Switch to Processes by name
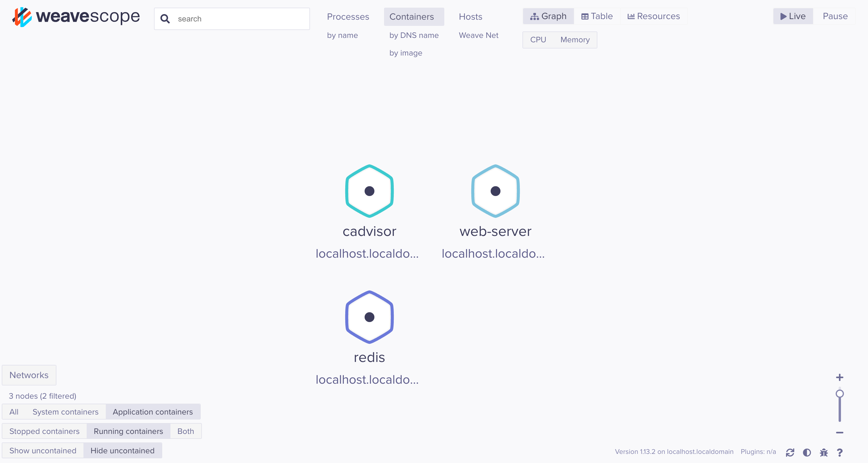This screenshot has height=463, width=868. pos(342,35)
